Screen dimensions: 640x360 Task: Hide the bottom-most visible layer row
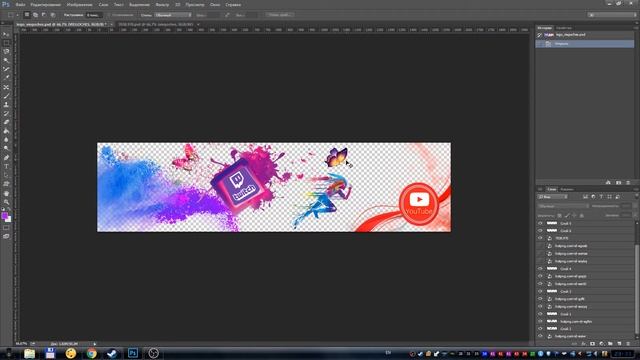540,336
